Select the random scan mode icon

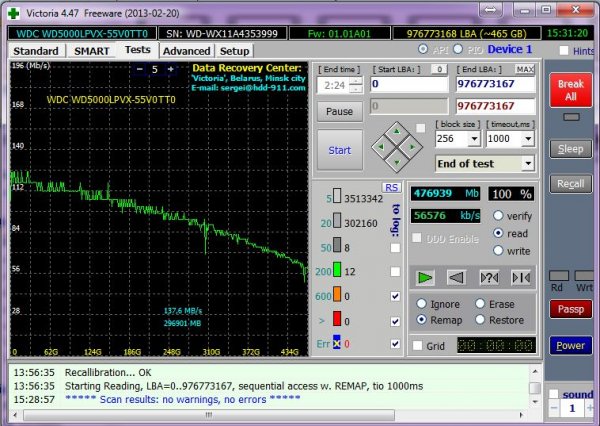tap(490, 277)
